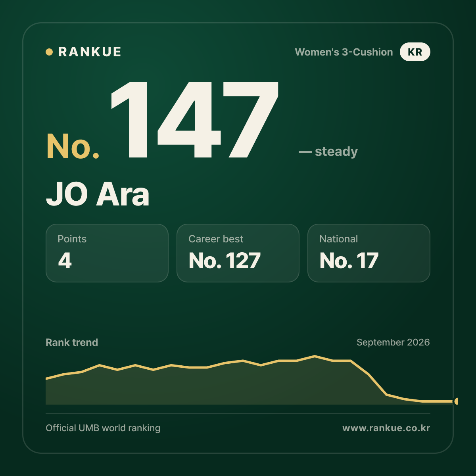476x476 pixels.
Task: Select the KR country badge
Action: [x=415, y=52]
